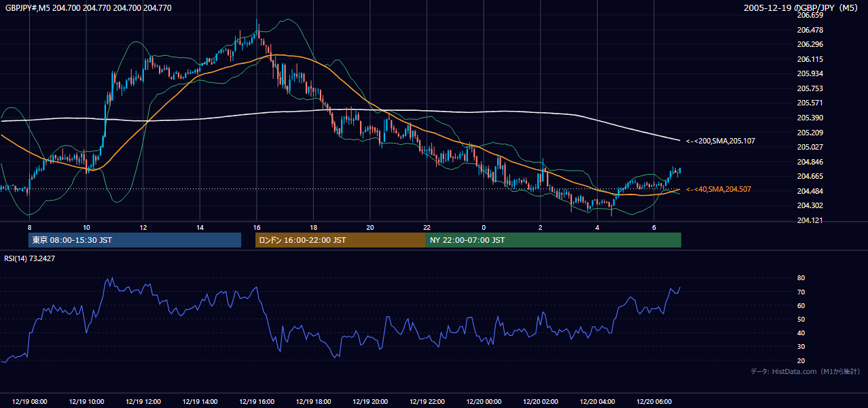The height and width of the screenshot is (408, 868).
Task: Click hour 4 on price chart axis
Action: (x=597, y=227)
